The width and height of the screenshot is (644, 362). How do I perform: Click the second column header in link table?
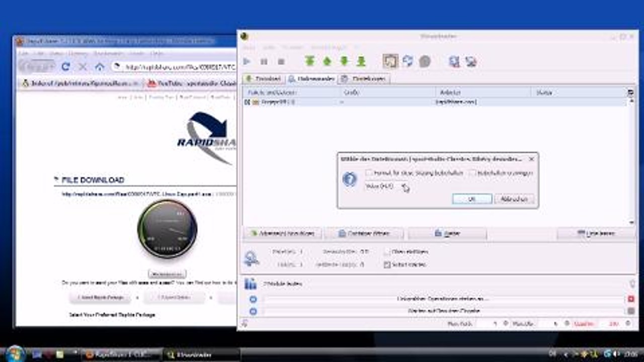click(x=388, y=93)
